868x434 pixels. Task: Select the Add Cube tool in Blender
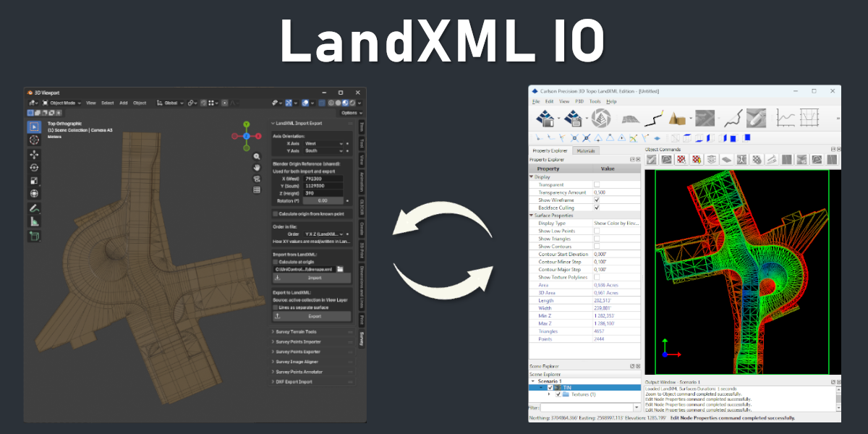(34, 236)
